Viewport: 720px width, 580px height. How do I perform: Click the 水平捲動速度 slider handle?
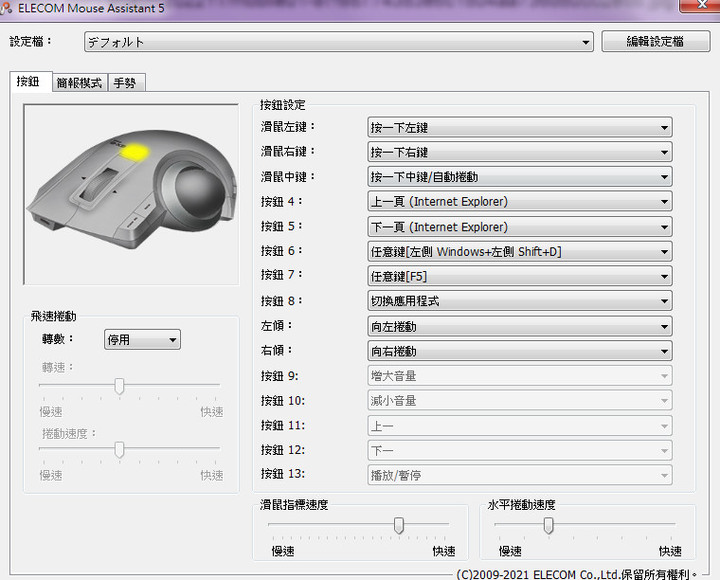[x=548, y=525]
